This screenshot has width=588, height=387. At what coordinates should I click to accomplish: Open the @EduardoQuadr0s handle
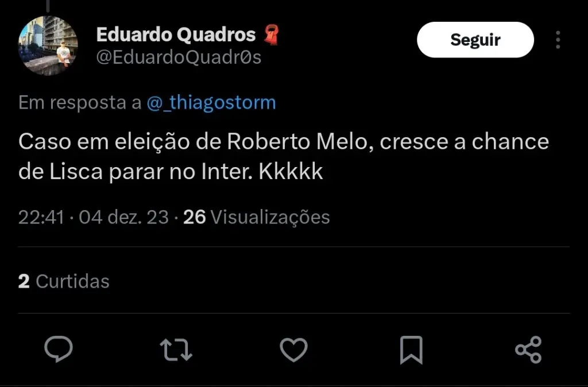click(179, 58)
